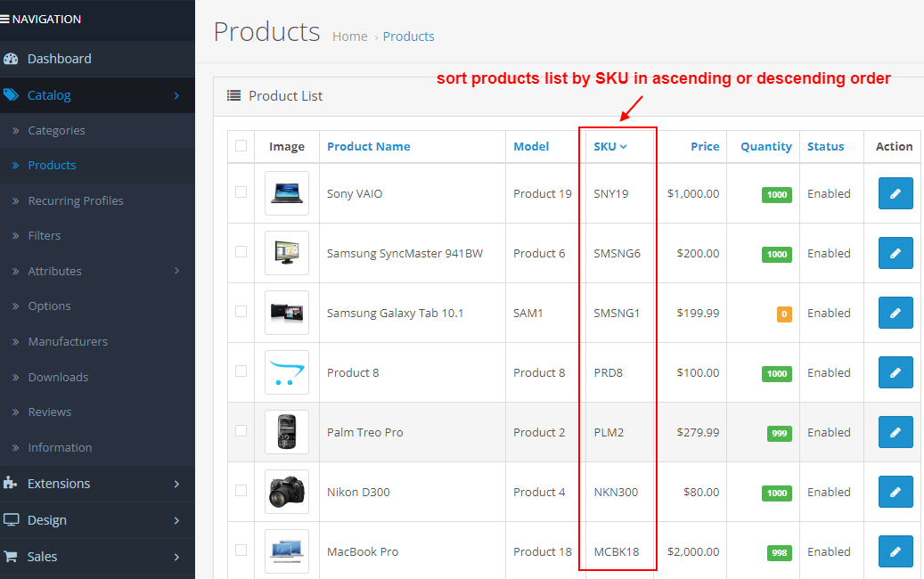This screenshot has height=579, width=924.
Task: Click the edit pencil for Nikon D300
Action: coord(895,491)
